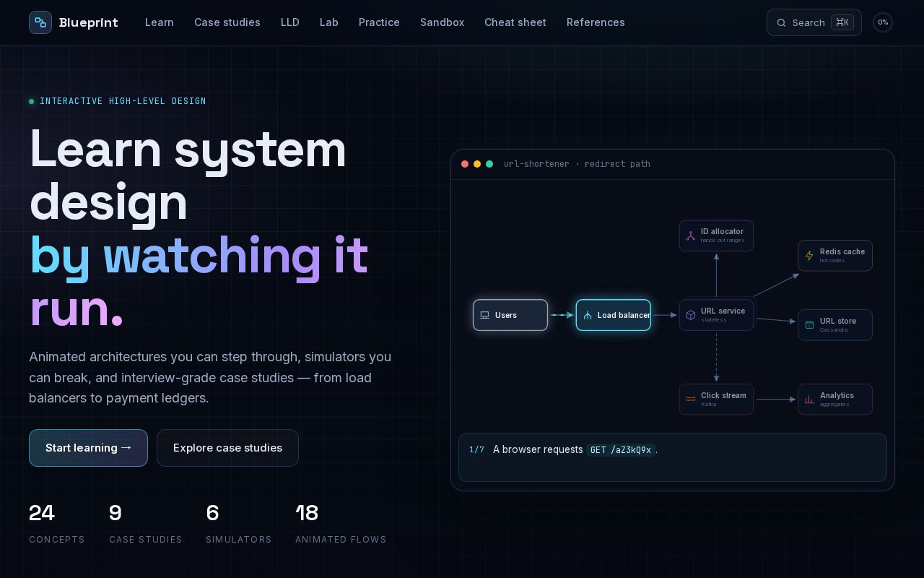Click the 24 Concepts stat
This screenshot has height=578, width=924.
pos(57,524)
